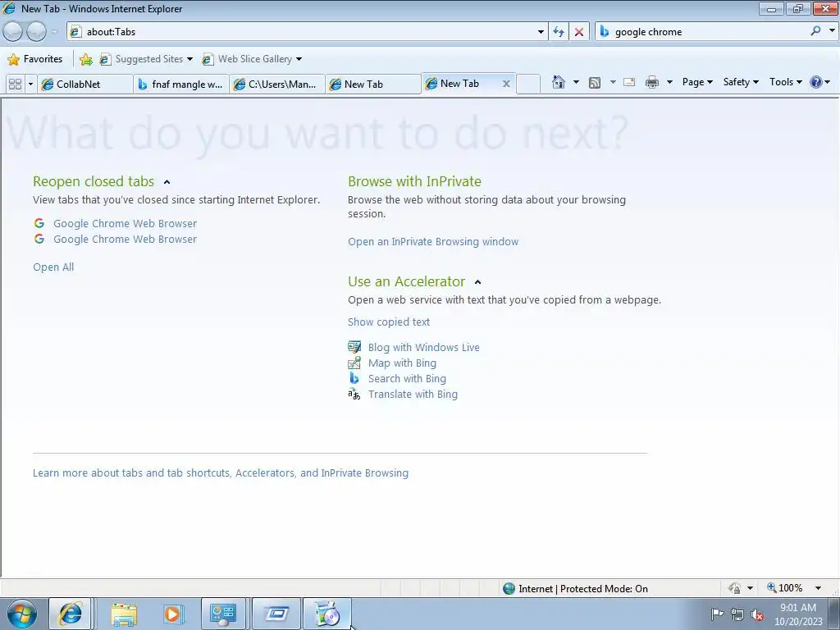Click the Windows Start orb
The image size is (840, 630).
pos(22,614)
